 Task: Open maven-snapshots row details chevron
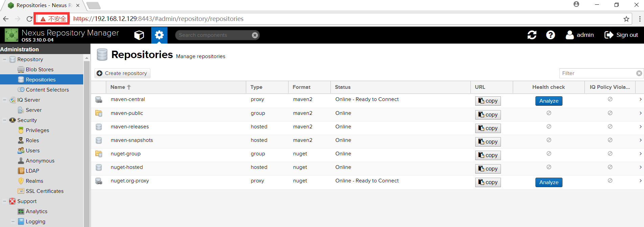tap(640, 140)
